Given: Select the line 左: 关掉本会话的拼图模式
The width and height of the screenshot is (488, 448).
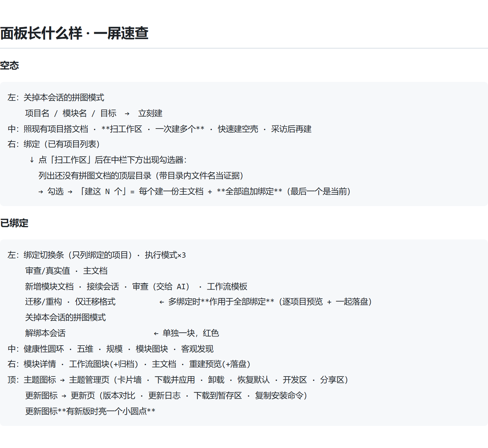Looking at the screenshot, I should pos(56,97).
